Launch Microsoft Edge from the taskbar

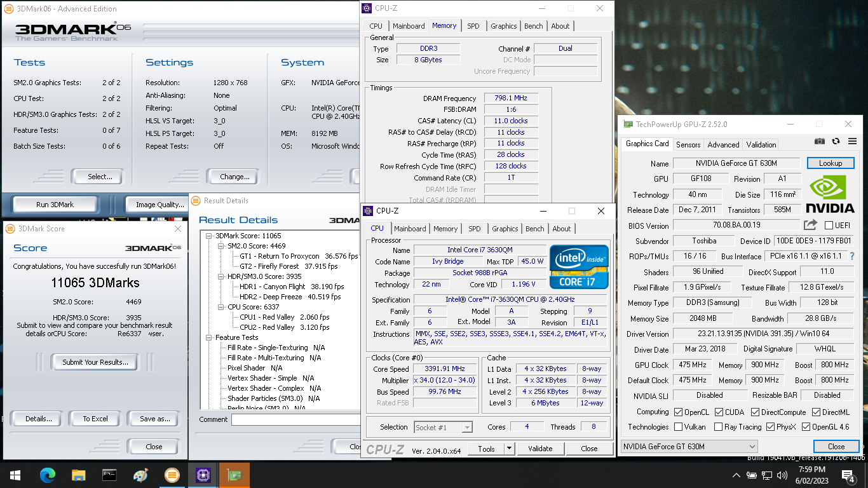click(48, 475)
